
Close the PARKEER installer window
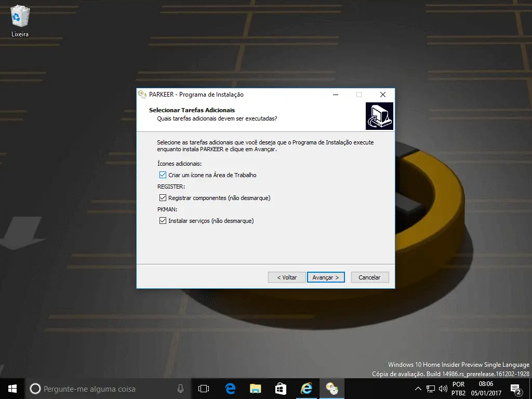383,95
